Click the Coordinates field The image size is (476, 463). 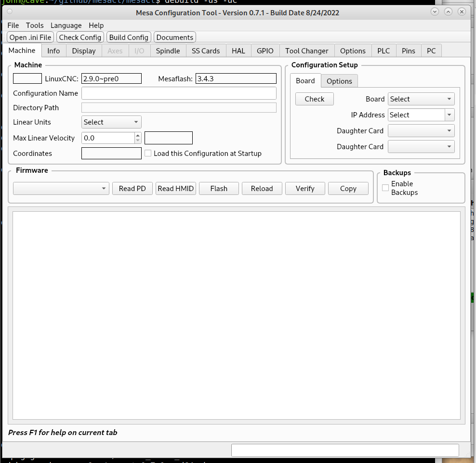click(111, 153)
